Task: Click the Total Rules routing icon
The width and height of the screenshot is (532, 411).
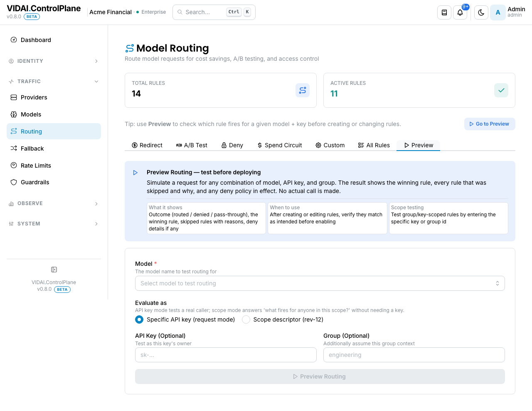Action: 303,90
